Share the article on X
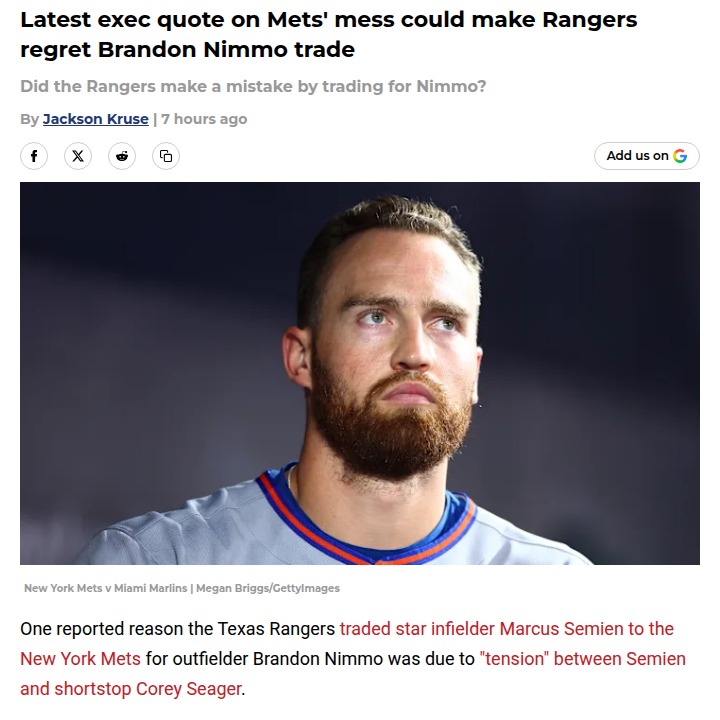This screenshot has height=720, width=720. 78,156
